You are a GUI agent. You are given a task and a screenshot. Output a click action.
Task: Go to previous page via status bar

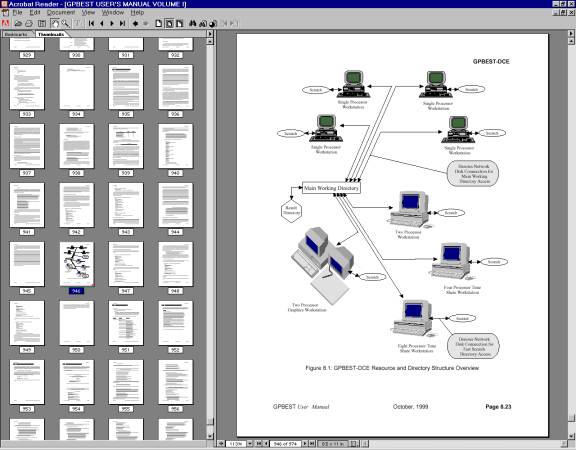[x=266, y=444]
